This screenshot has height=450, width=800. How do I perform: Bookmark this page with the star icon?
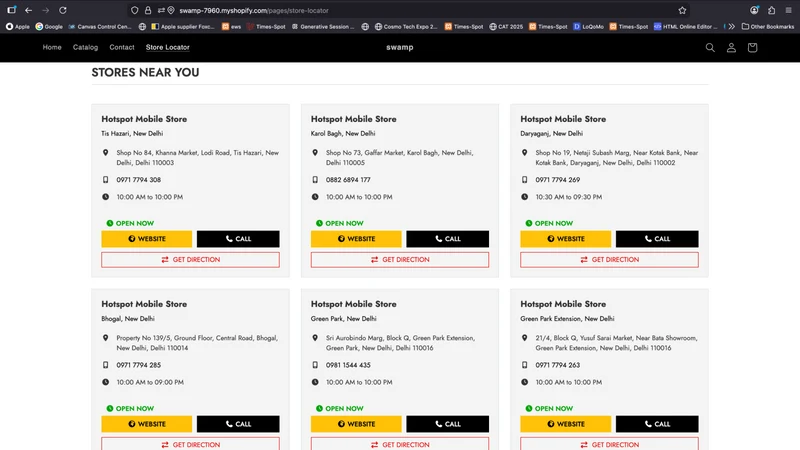click(682, 10)
